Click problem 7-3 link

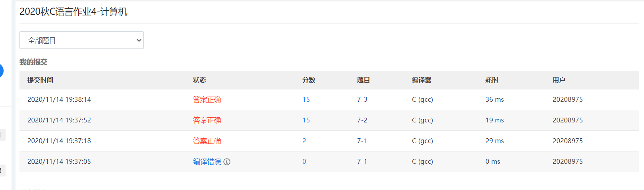pos(362,99)
